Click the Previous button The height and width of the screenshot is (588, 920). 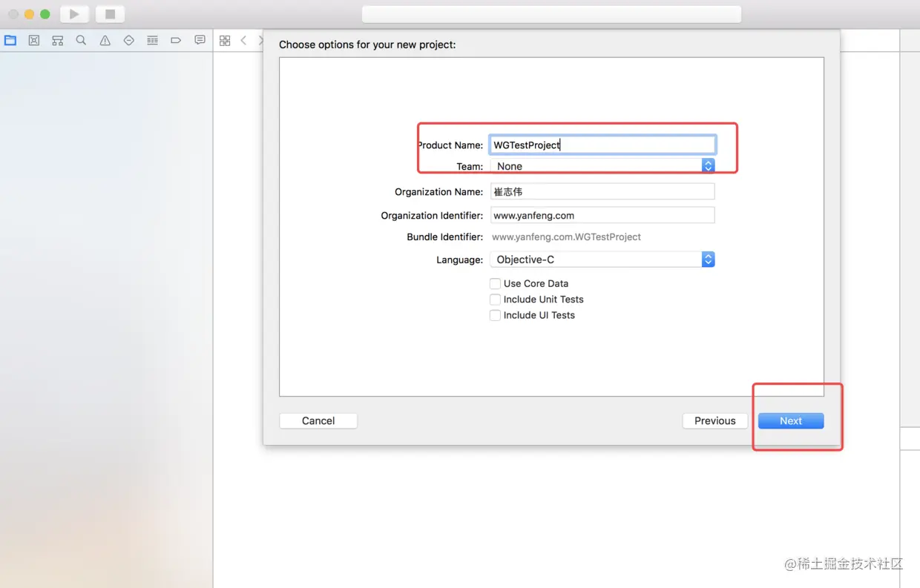(715, 420)
